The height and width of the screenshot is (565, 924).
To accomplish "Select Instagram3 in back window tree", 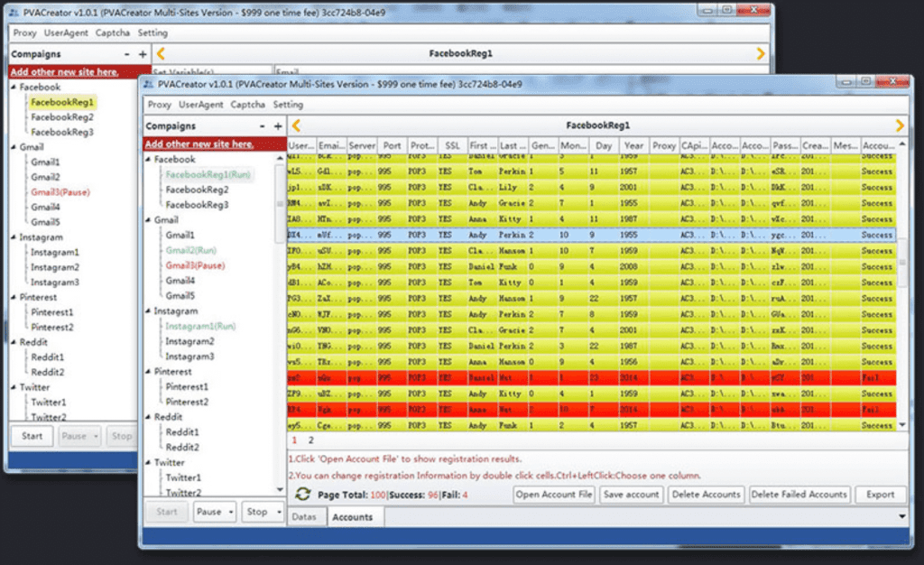I will [55, 282].
